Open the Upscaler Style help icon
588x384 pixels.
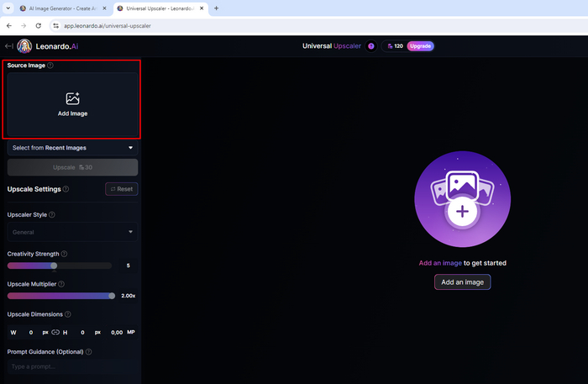click(x=52, y=214)
